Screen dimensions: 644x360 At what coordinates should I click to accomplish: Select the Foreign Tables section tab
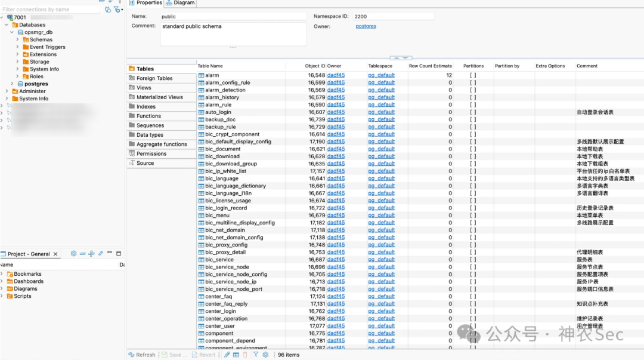pos(154,78)
